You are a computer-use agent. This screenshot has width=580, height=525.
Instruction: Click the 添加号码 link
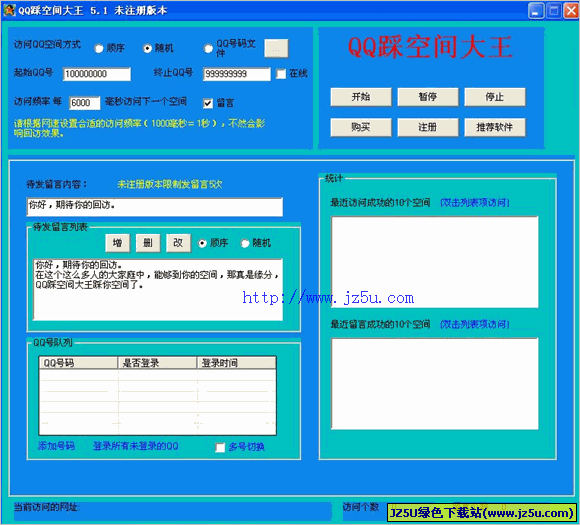[x=56, y=446]
